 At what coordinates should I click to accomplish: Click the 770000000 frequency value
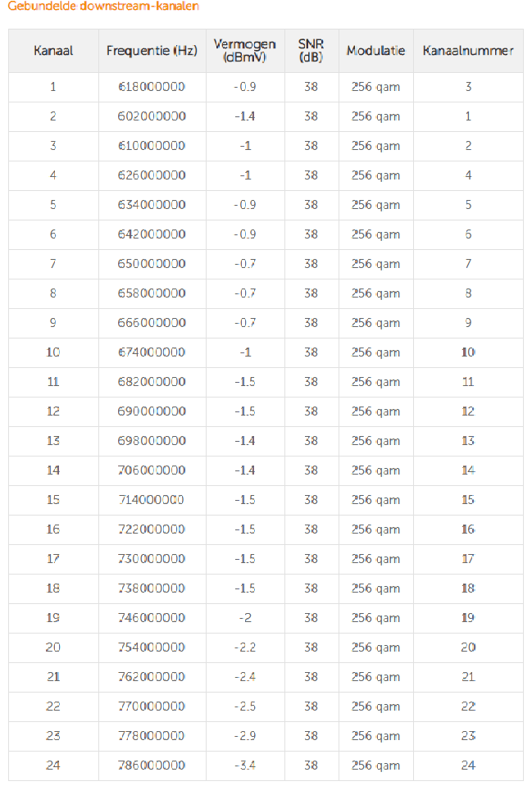tap(152, 706)
